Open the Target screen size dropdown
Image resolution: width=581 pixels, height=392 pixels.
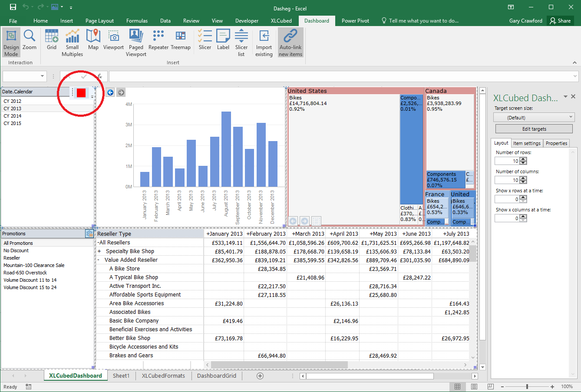[534, 118]
